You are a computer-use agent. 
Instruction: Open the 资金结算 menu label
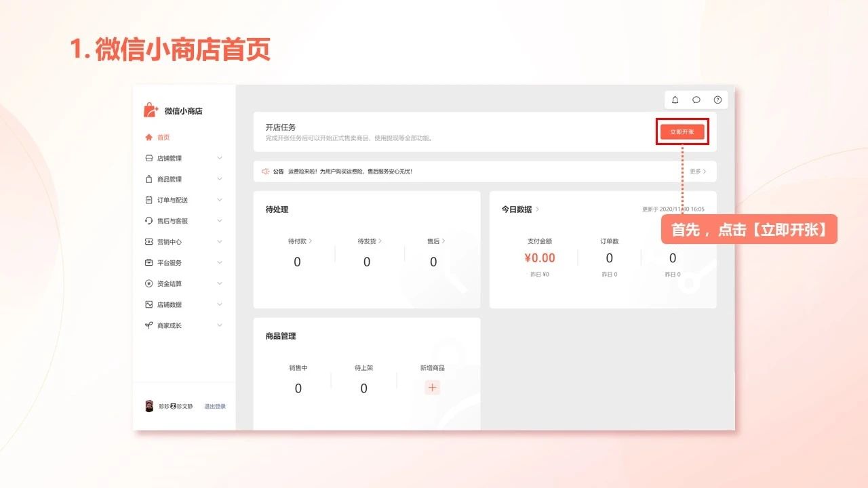tap(170, 283)
